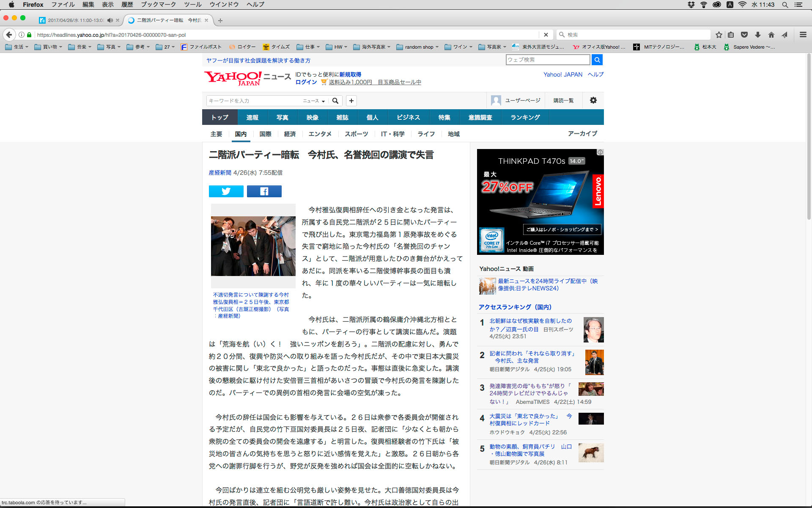
Task: Share article via Facebook button
Action: tap(264, 191)
